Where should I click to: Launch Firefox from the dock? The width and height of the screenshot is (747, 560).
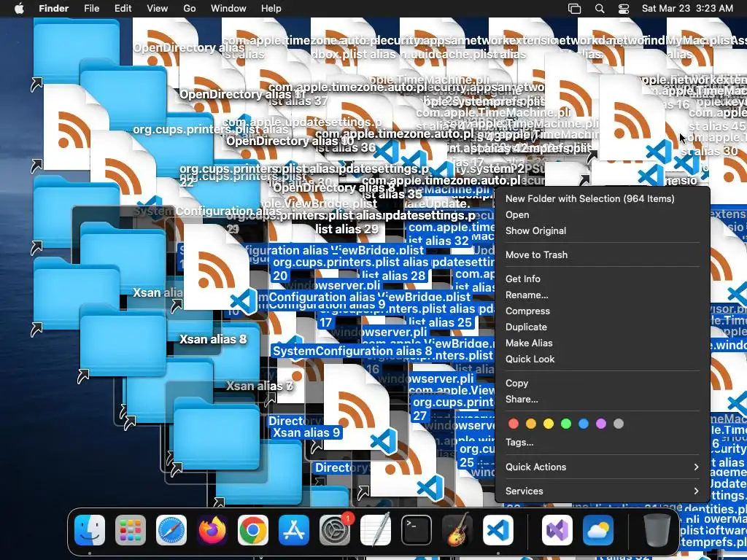click(212, 530)
